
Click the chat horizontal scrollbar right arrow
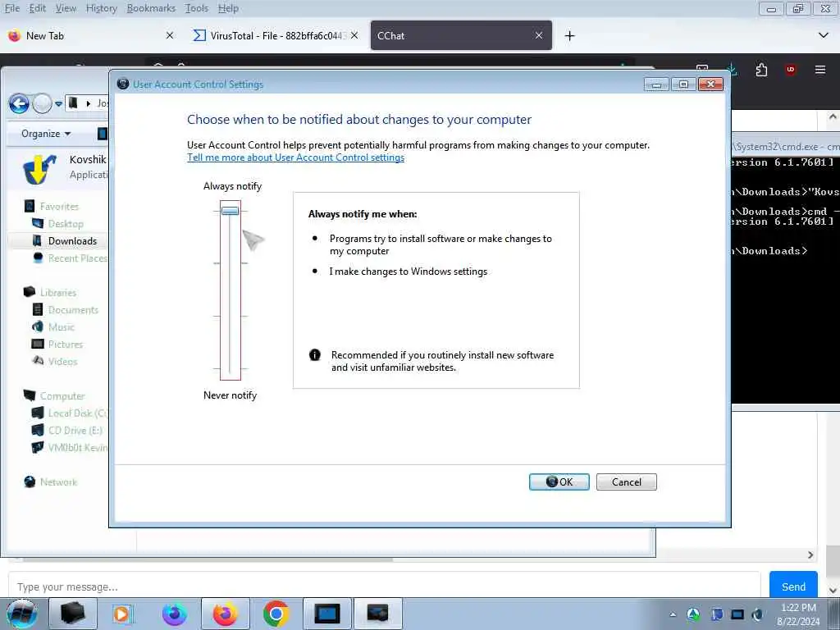pos(810,555)
